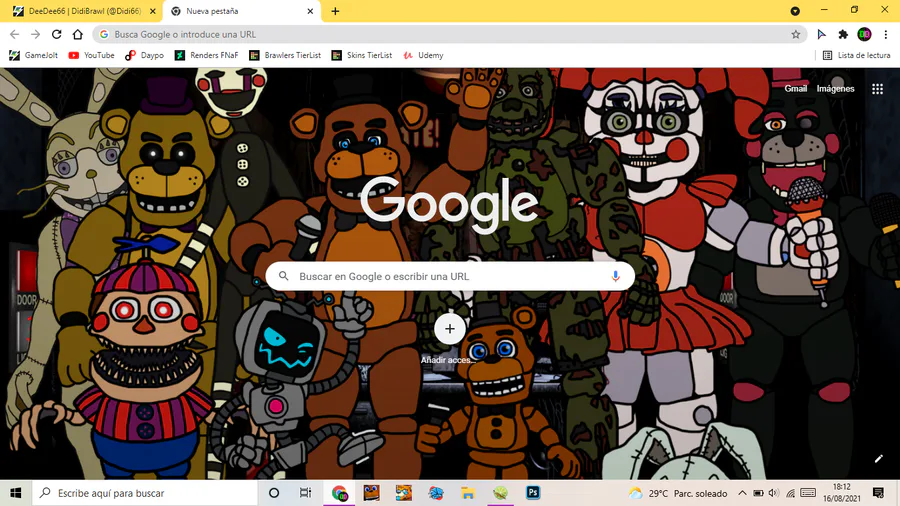Open the Udemy bookmark
This screenshot has width=900, height=506.
424,55
